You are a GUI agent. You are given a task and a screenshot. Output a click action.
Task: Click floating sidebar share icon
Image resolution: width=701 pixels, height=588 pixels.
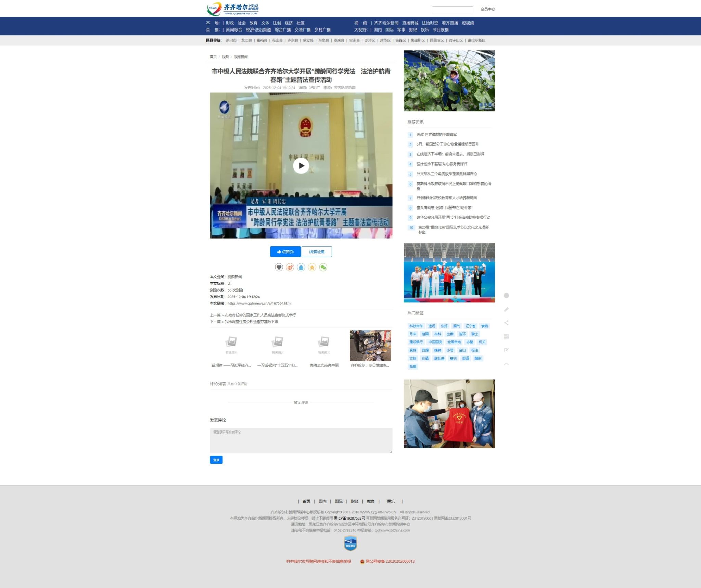[x=506, y=323]
